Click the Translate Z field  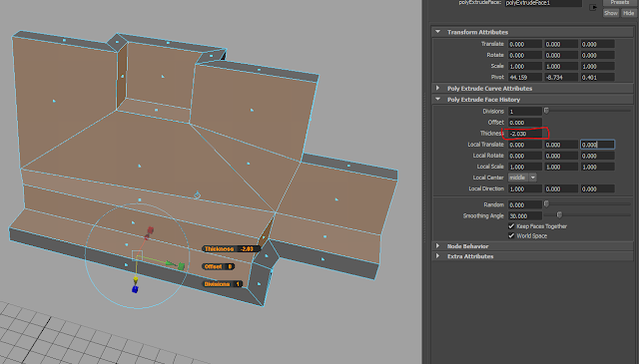[x=597, y=45]
